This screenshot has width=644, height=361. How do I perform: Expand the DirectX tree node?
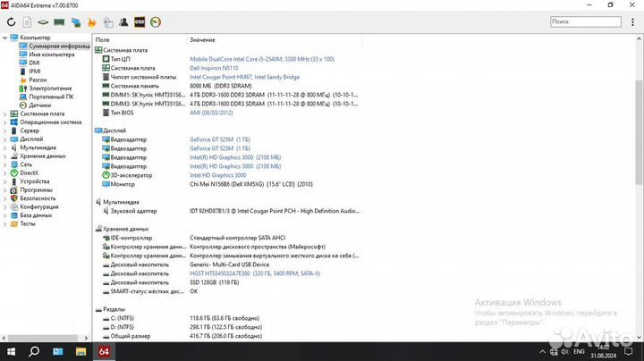5,173
